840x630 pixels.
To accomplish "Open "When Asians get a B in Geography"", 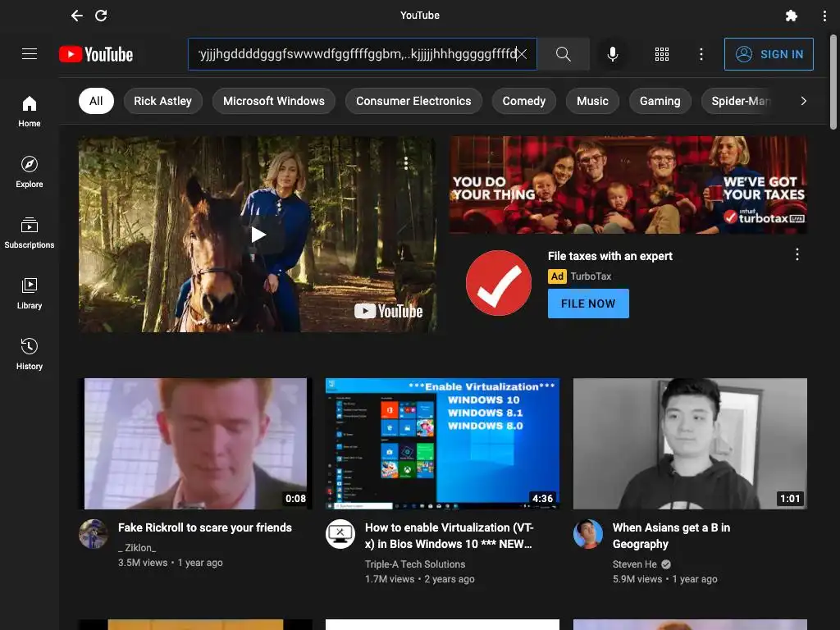I will [671, 536].
